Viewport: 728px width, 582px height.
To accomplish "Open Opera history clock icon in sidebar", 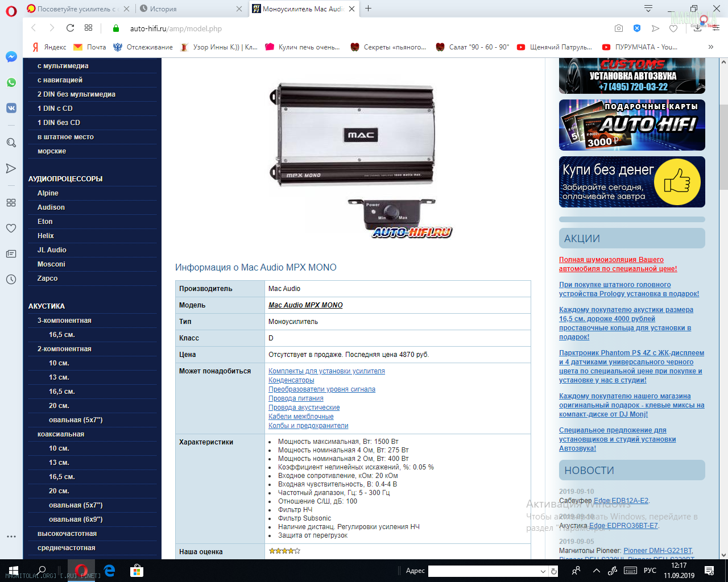I will (x=11, y=279).
